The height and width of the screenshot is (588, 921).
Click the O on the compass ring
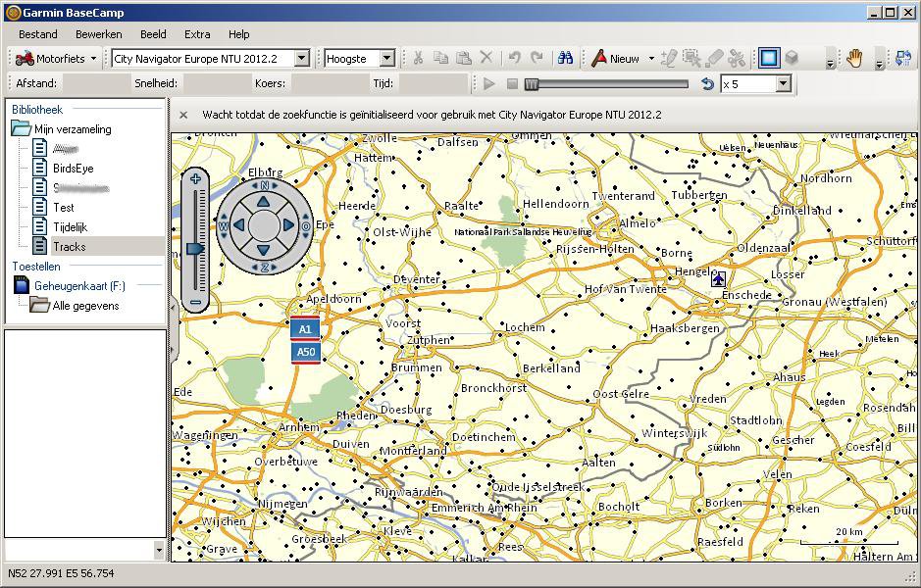(x=306, y=226)
